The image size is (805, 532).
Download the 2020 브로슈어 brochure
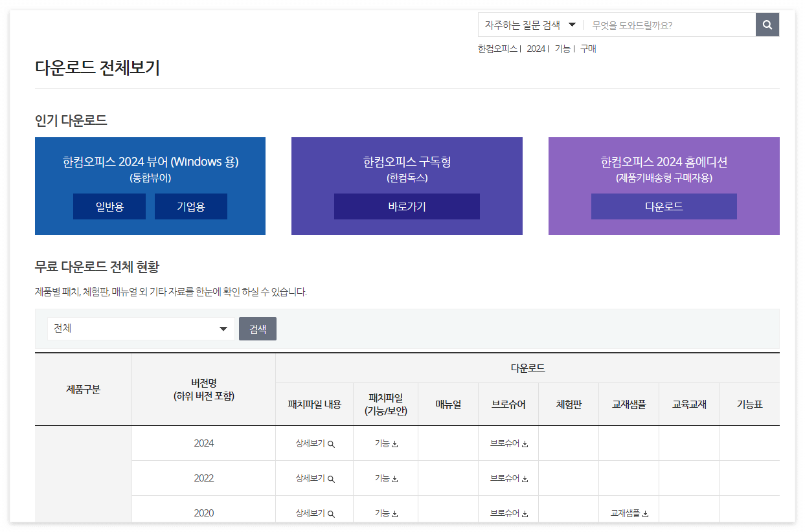coord(508,513)
